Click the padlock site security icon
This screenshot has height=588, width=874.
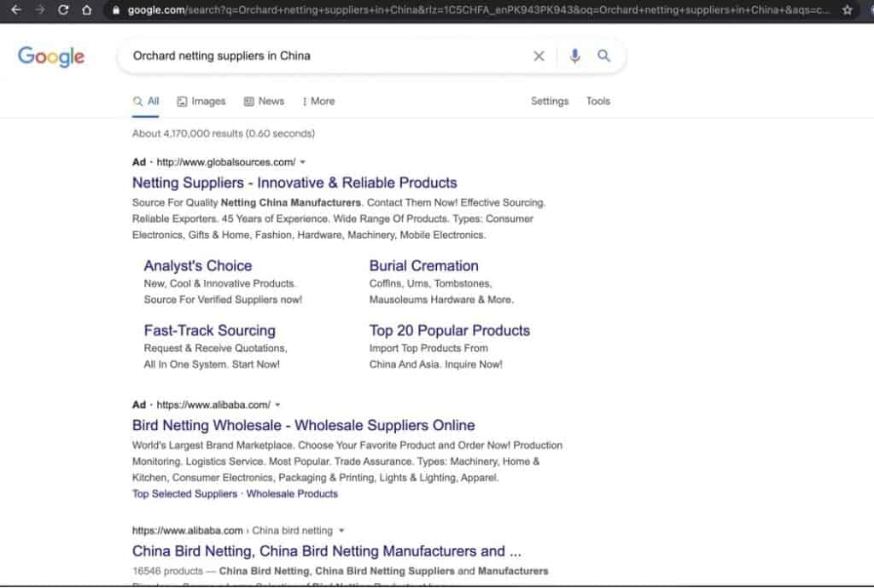pyautogui.click(x=115, y=10)
